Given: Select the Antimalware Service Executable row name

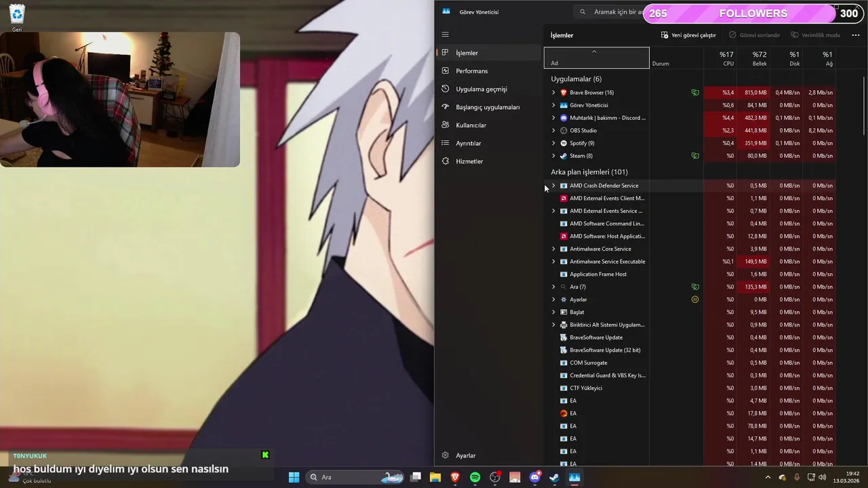Looking at the screenshot, I should point(608,262).
